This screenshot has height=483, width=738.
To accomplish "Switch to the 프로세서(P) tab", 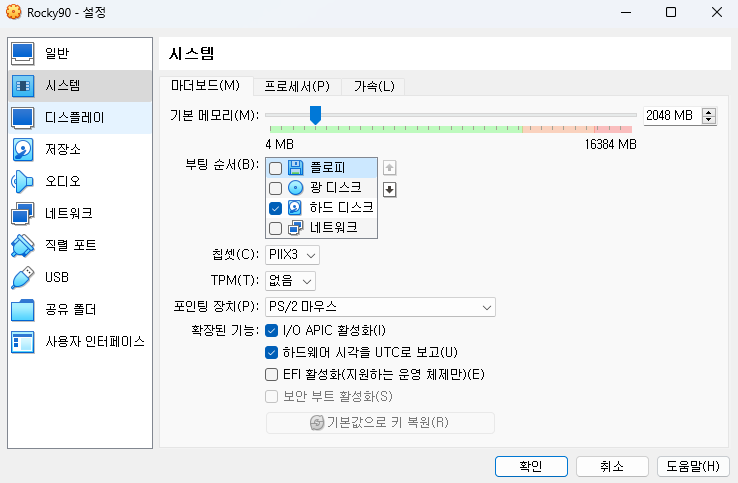I will [297, 87].
